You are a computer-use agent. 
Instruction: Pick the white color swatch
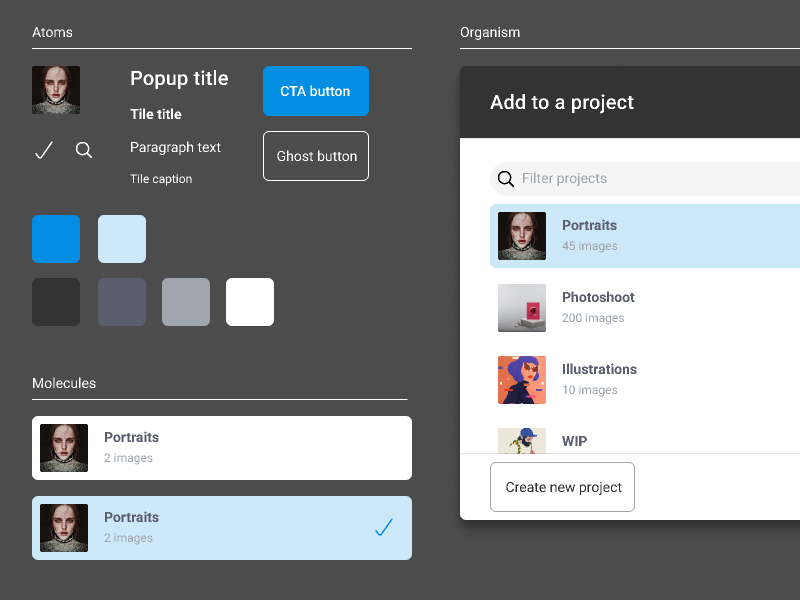point(250,302)
